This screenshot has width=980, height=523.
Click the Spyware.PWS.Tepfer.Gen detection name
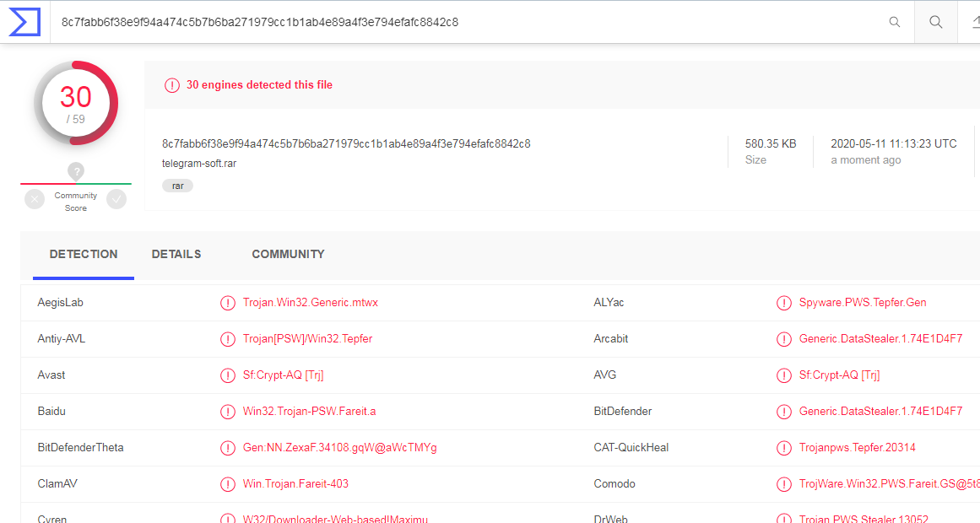tap(863, 303)
